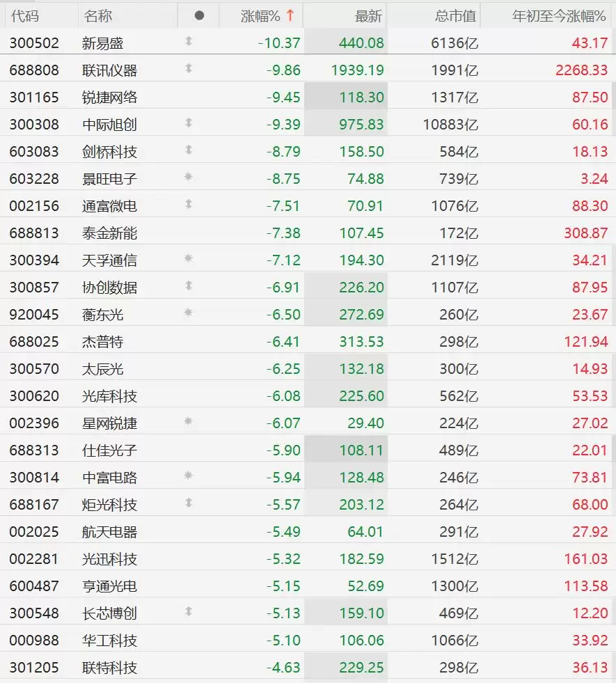Click market cap 2119亿
The width and height of the screenshot is (616, 683).
point(455,260)
